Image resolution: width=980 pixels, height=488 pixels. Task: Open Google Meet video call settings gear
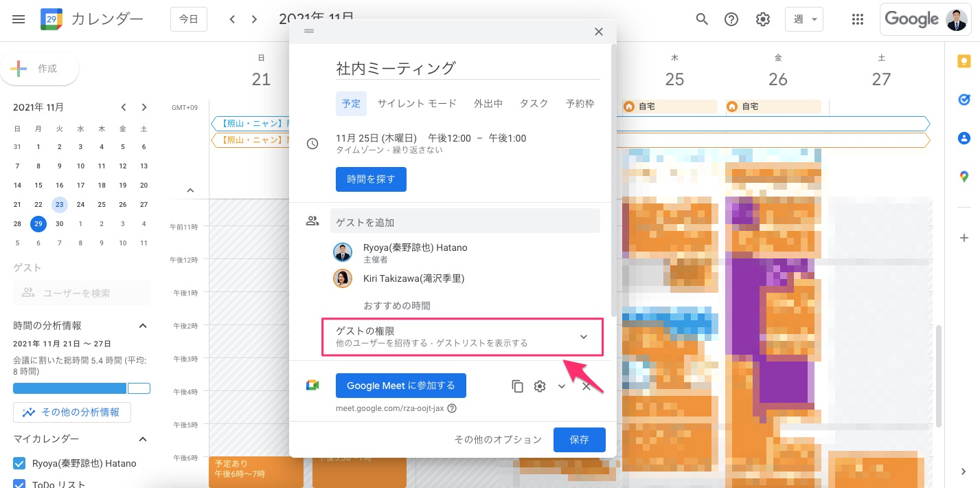540,386
